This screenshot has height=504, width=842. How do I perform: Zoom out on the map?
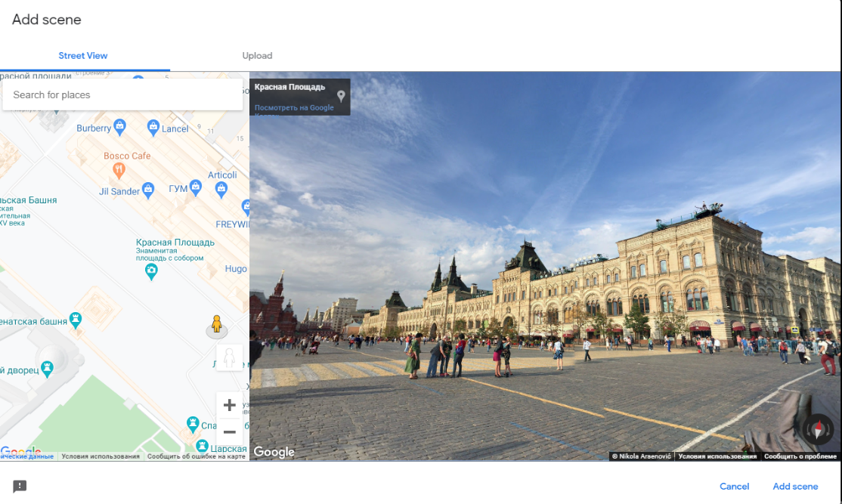(230, 432)
